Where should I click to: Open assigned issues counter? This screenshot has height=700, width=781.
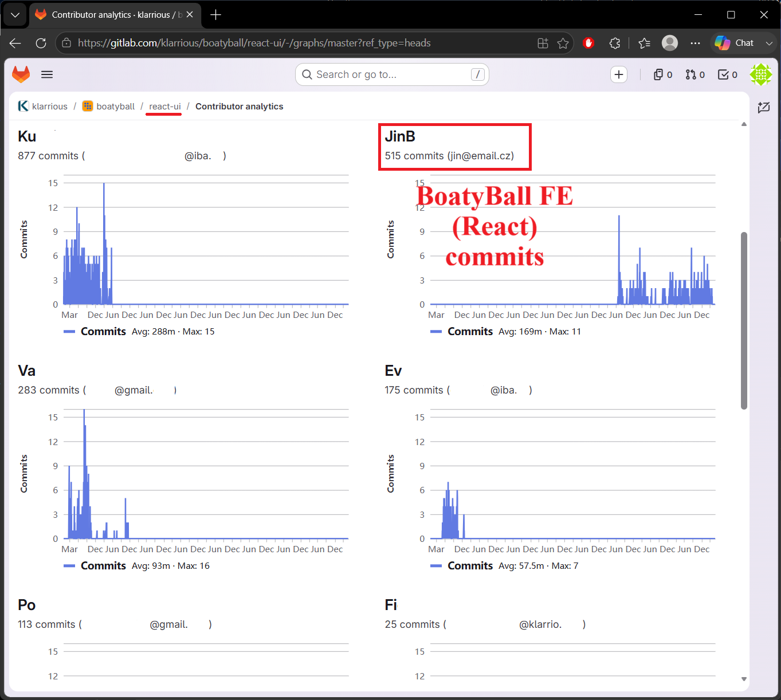663,74
